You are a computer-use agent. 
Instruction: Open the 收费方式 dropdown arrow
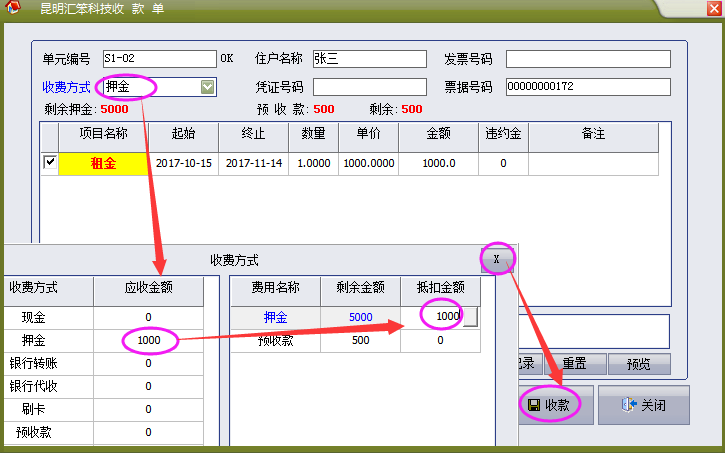point(207,86)
